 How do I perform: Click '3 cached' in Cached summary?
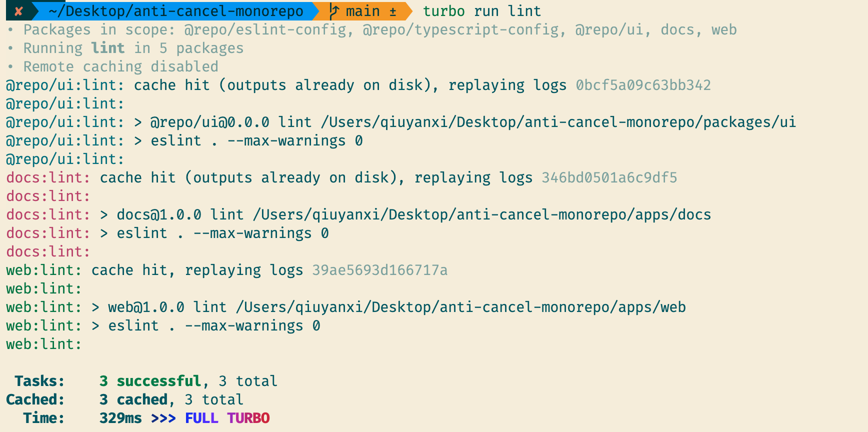pos(133,400)
